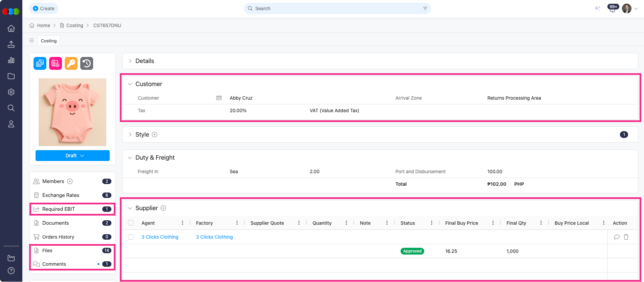The image size is (644, 282).
Task: Open the Agent column options menu
Action: tap(183, 223)
